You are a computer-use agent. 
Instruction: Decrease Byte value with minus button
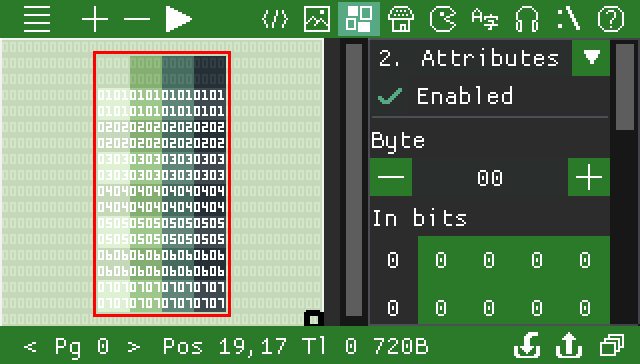[391, 177]
